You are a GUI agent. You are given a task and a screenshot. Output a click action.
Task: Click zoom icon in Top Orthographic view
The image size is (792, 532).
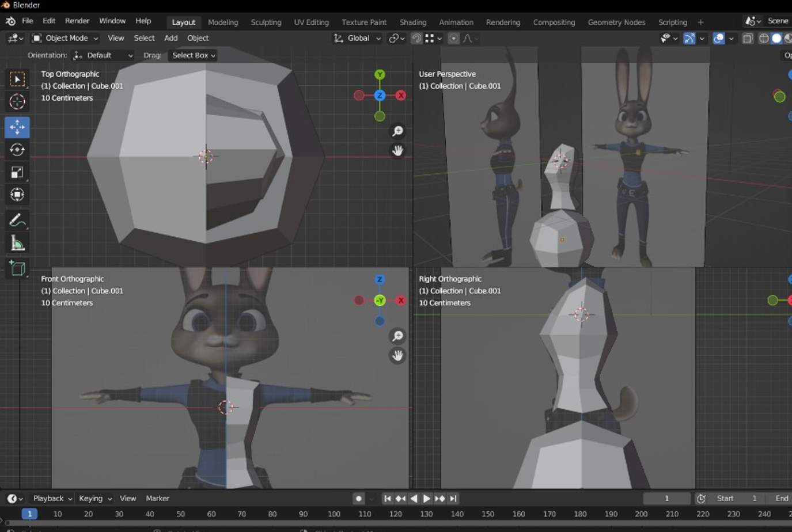click(x=397, y=131)
